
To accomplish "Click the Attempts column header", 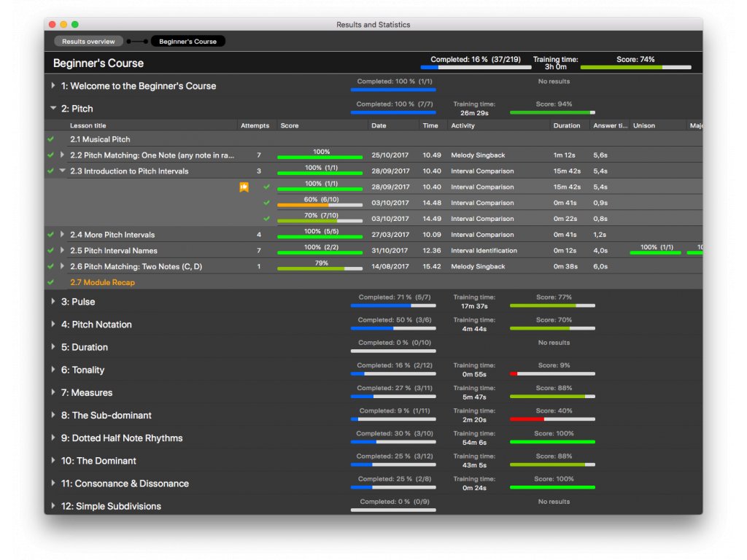I will pyautogui.click(x=255, y=125).
